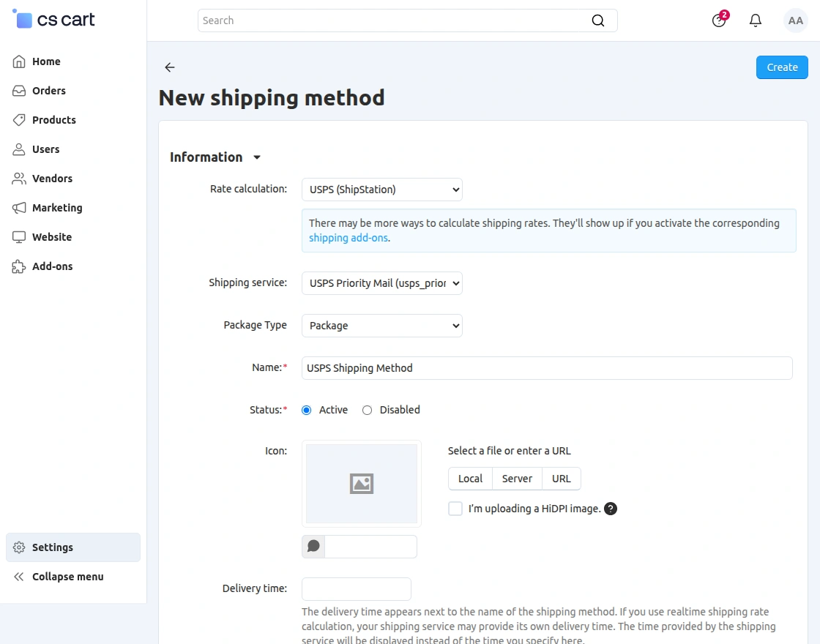This screenshot has width=820, height=644.
Task: Open the Rate calculation dropdown
Action: pos(381,190)
